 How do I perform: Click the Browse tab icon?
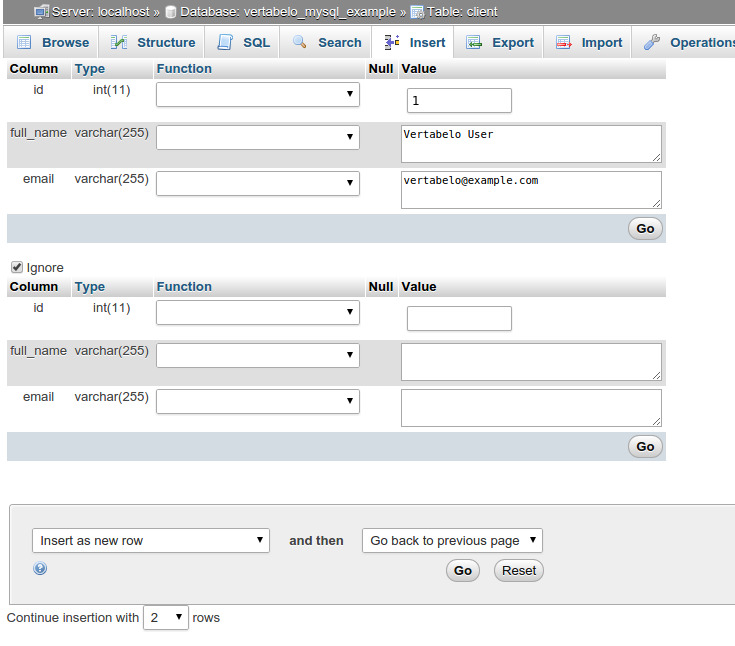pos(24,43)
